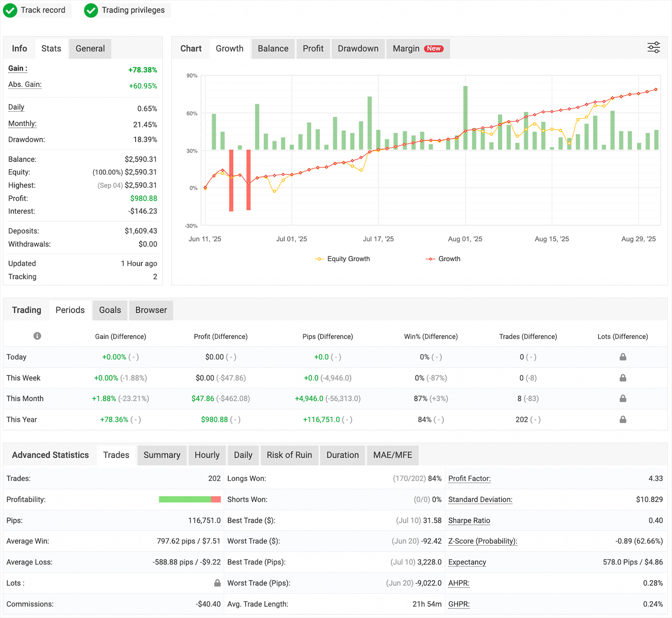This screenshot has width=672, height=618.
Task: Click the 18.39% Drawdown value
Action: pos(145,139)
